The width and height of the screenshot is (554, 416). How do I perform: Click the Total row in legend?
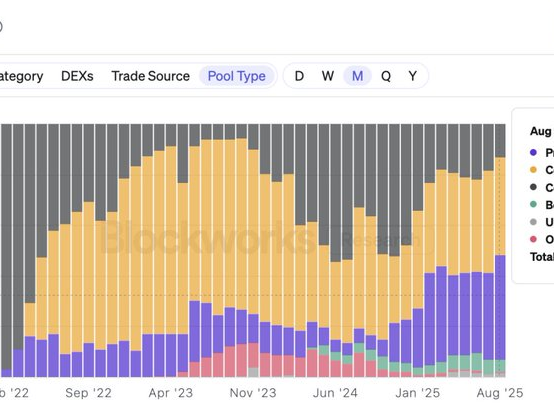coord(542,257)
